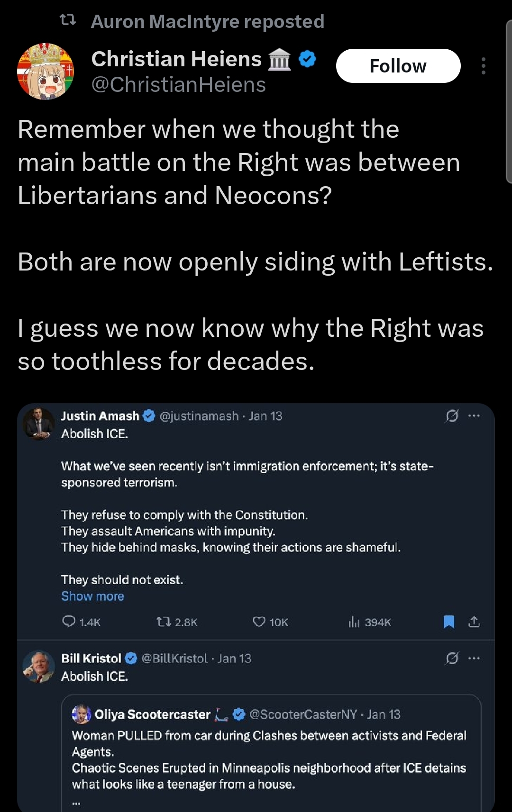Viewport: 512px width, 812px height.
Task: Expand Justin Amash's tweet with Show more
Action: 92,596
